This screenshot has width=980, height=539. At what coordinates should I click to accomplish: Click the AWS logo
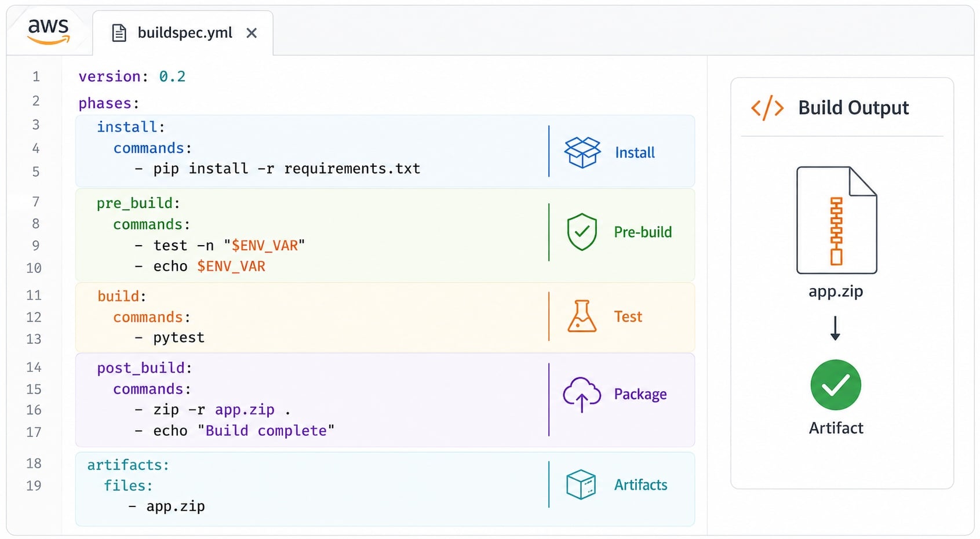coord(49,31)
